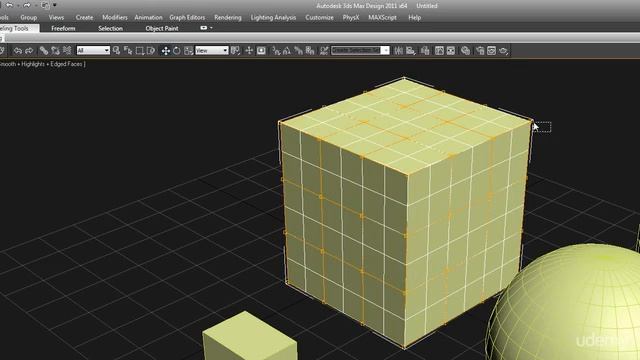
Task: Open the Create menu
Action: pos(84,18)
